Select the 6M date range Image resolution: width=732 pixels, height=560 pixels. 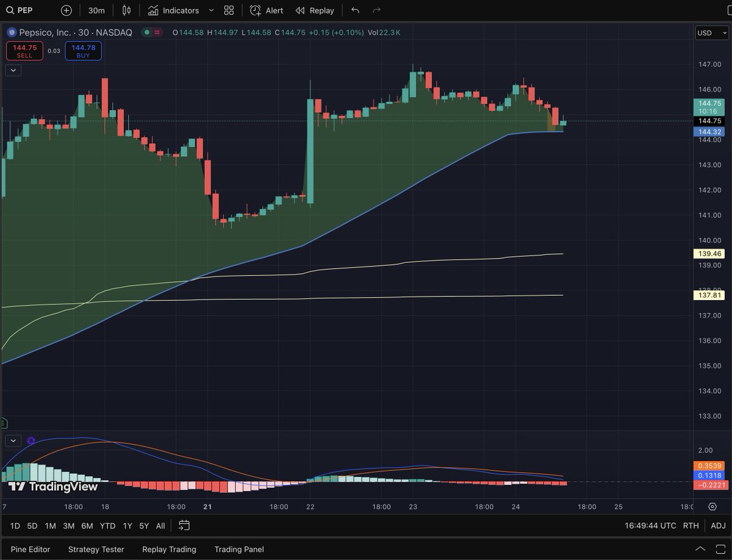coord(87,525)
